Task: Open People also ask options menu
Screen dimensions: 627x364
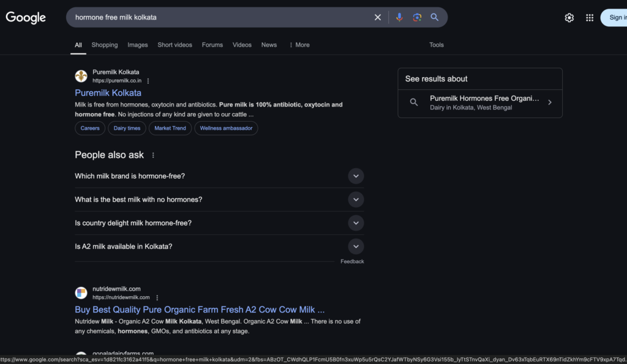Action: click(153, 155)
